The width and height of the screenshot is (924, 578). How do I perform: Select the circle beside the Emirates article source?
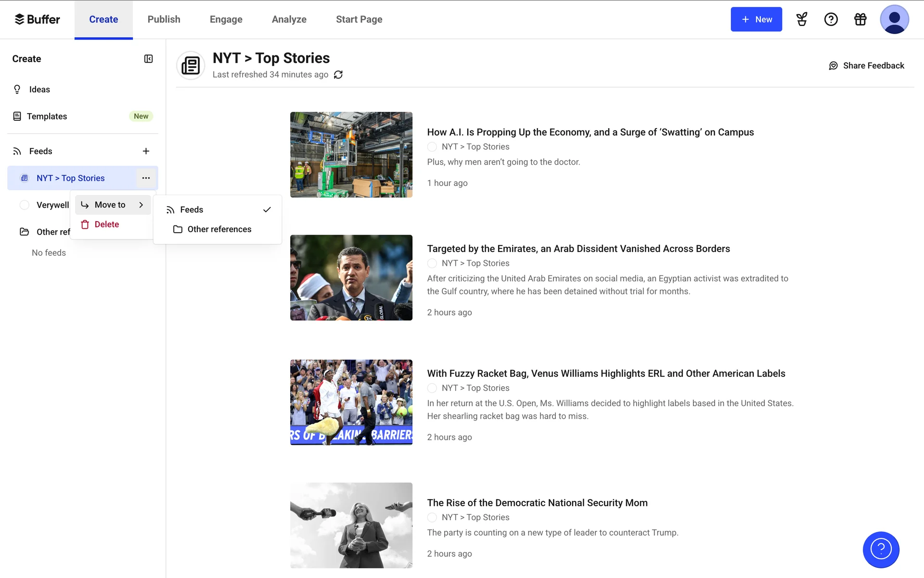[x=432, y=263]
